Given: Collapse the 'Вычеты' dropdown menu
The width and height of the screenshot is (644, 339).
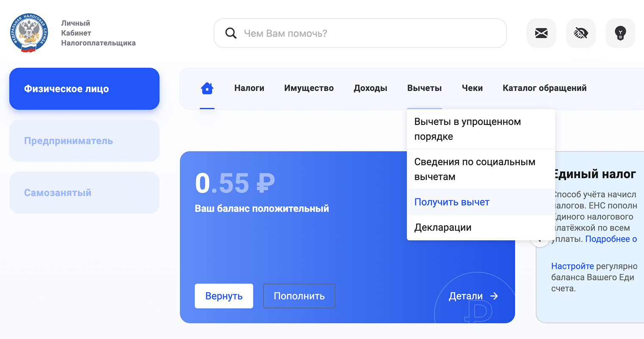Looking at the screenshot, I should 424,88.
